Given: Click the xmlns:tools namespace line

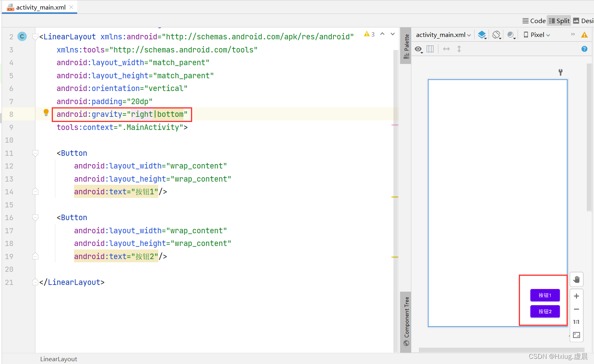Looking at the screenshot, I should pyautogui.click(x=157, y=50).
